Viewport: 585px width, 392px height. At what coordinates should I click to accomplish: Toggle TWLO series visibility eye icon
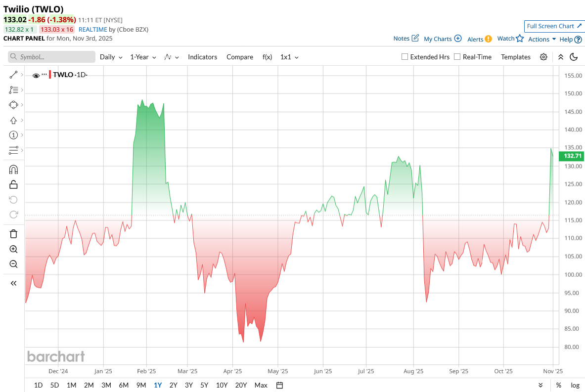tap(36, 75)
